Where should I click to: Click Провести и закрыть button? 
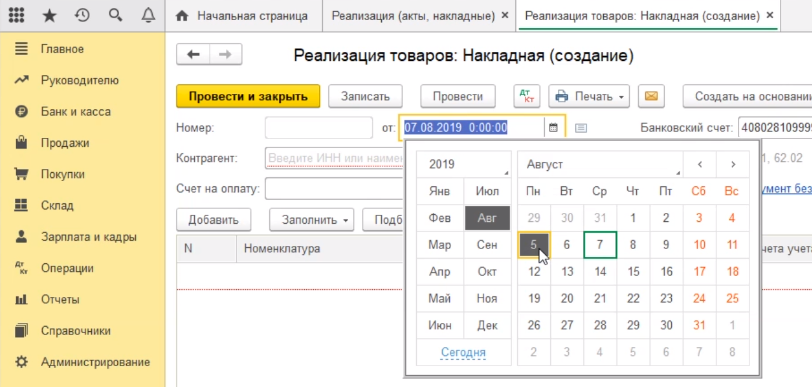[x=248, y=96]
